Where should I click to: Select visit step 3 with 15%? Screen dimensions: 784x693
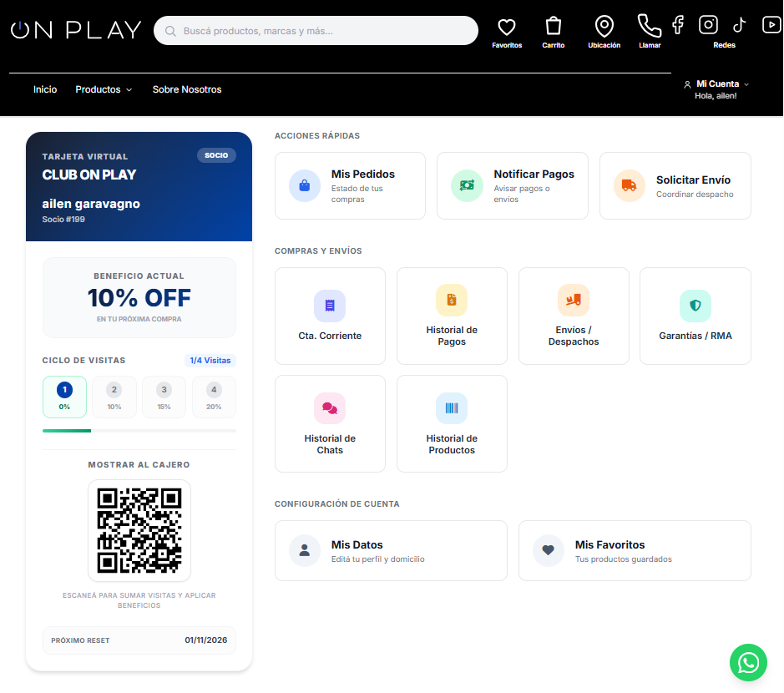coord(164,397)
